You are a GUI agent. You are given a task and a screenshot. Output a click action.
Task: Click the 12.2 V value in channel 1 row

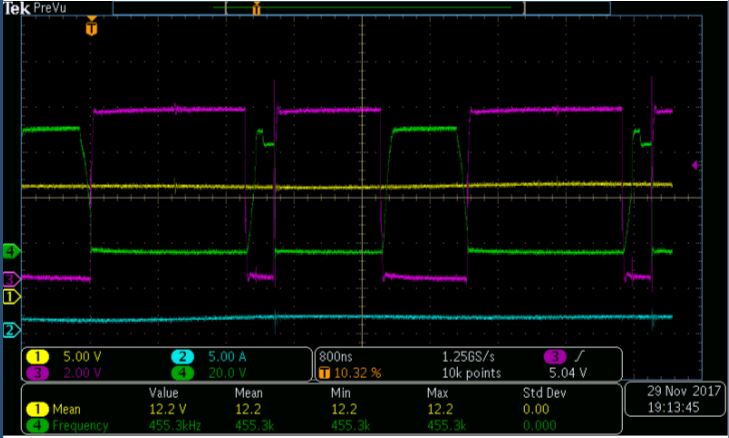click(168, 409)
